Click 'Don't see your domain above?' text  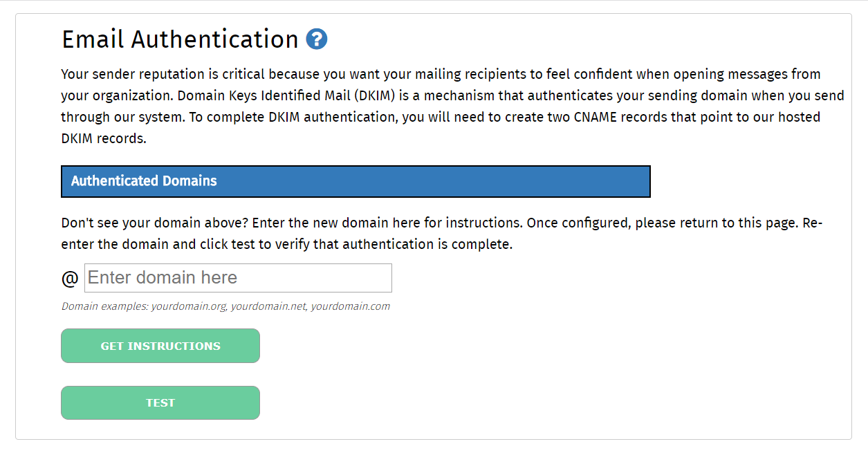pyautogui.click(x=155, y=223)
